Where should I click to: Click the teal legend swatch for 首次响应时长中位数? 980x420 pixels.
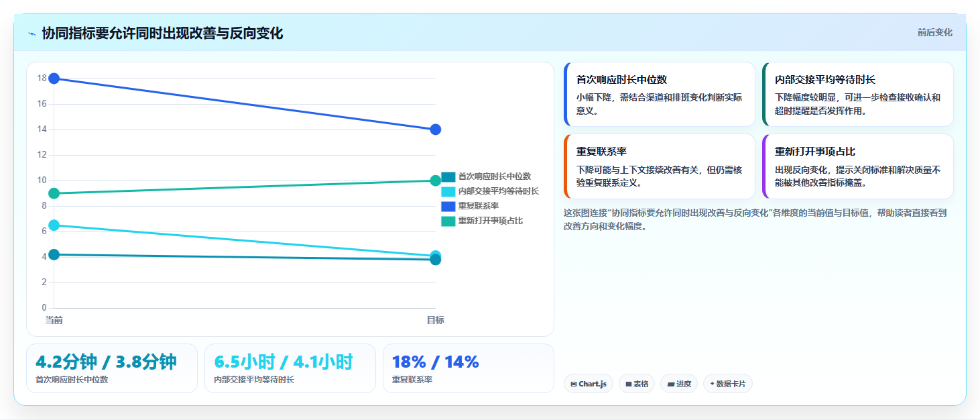click(x=448, y=176)
